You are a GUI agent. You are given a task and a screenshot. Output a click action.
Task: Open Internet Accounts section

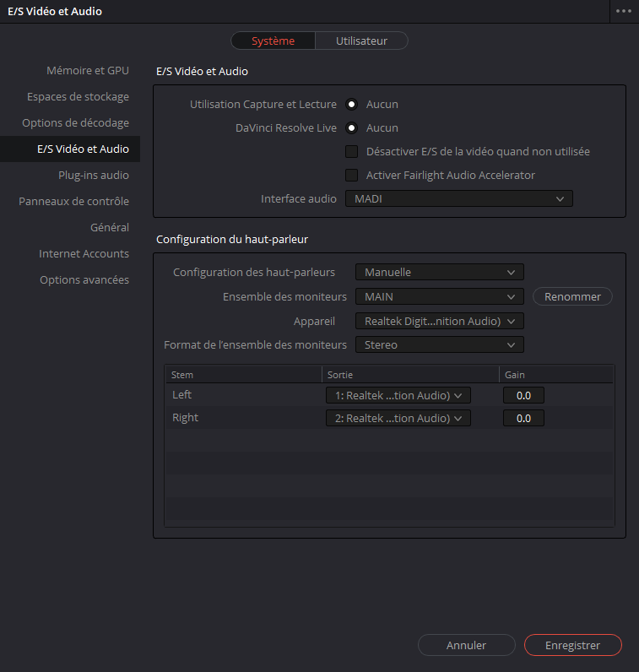pyautogui.click(x=84, y=253)
